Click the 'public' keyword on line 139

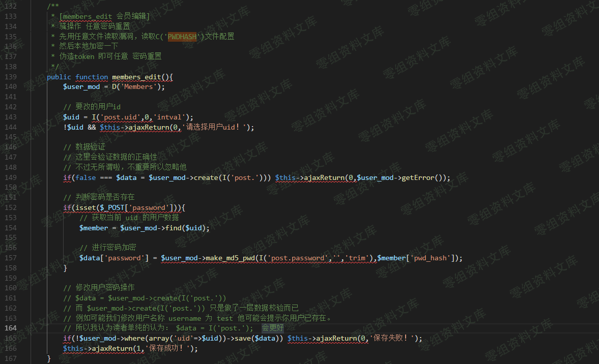click(x=59, y=77)
